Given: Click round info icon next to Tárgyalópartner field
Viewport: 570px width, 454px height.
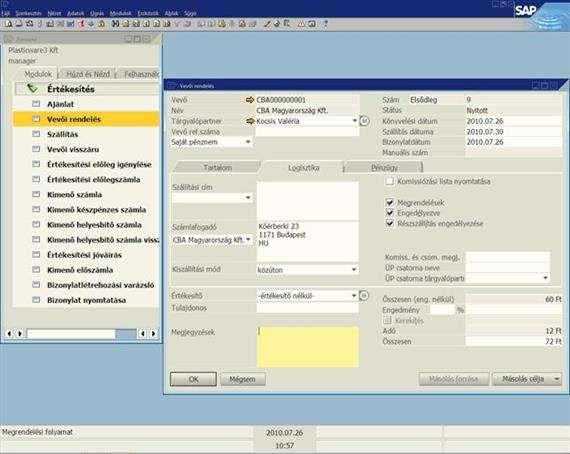Looking at the screenshot, I should pyautogui.click(x=364, y=121).
